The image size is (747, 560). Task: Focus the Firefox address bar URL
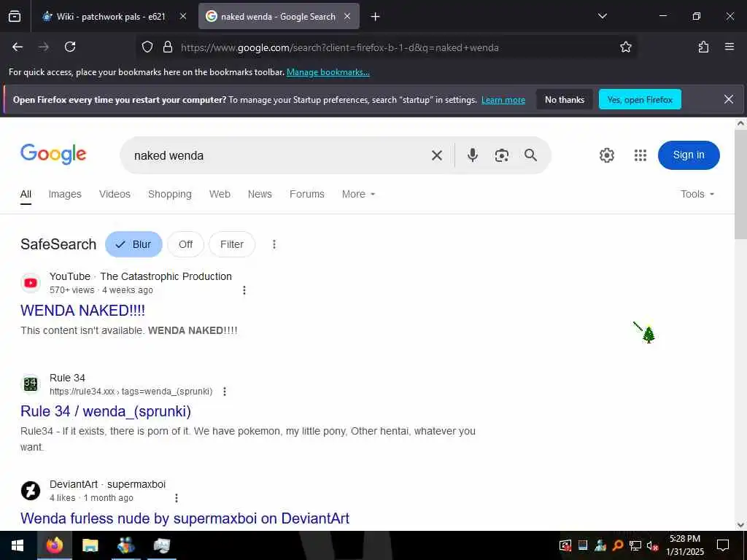[339, 47]
